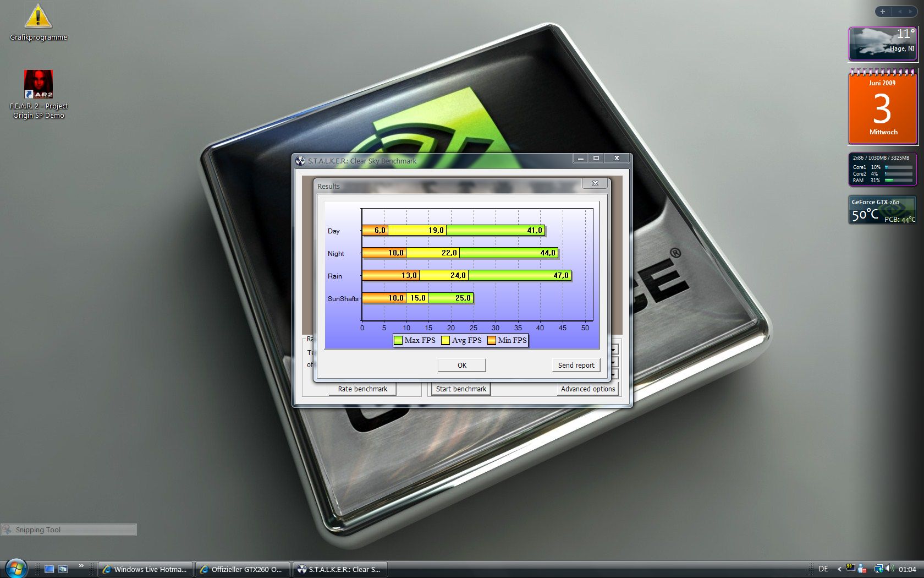Screen dimensions: 924x578
Task: Close the Results dialog with X
Action: 595,184
